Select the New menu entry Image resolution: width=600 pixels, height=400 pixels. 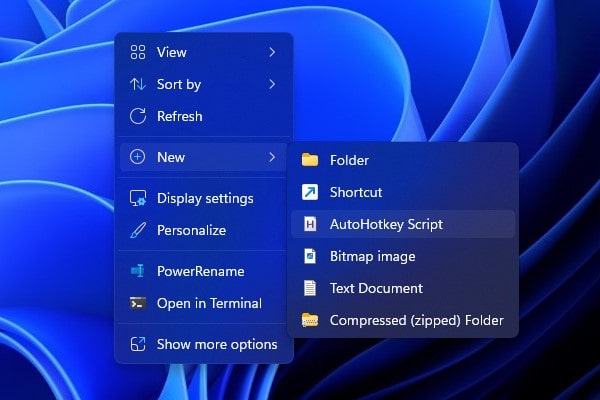pyautogui.click(x=204, y=157)
